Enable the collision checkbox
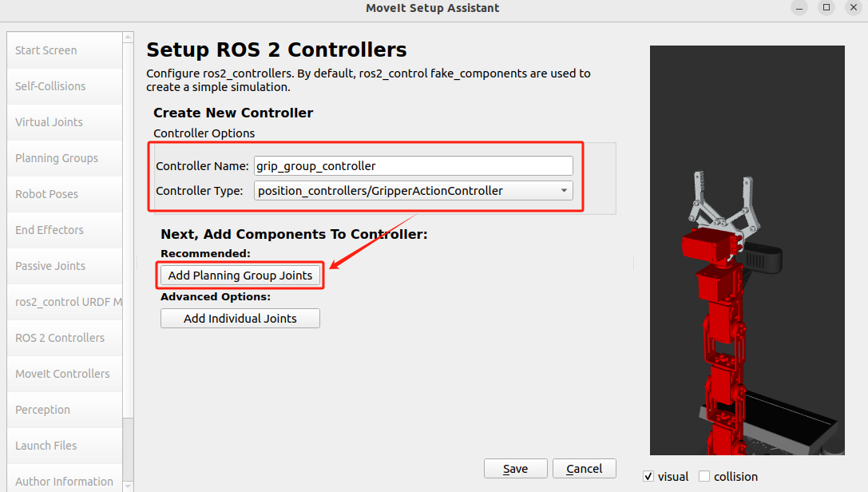Viewport: 868px width, 492px height. coord(704,477)
